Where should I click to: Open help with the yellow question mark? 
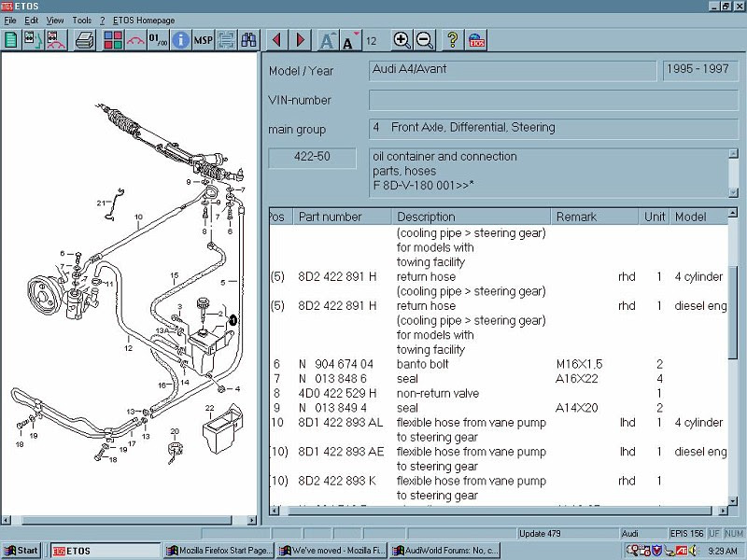point(453,40)
